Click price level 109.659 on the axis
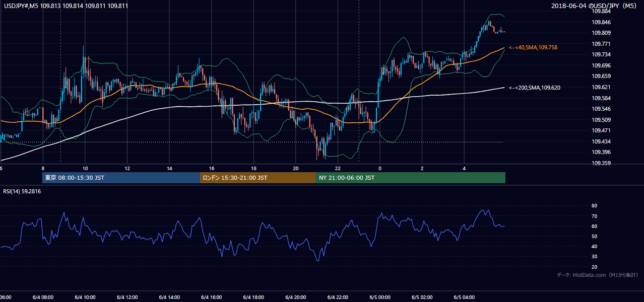 point(601,77)
